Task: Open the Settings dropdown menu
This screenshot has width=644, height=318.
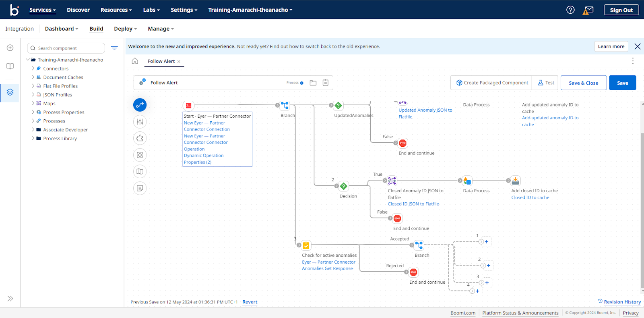Action: point(184,10)
